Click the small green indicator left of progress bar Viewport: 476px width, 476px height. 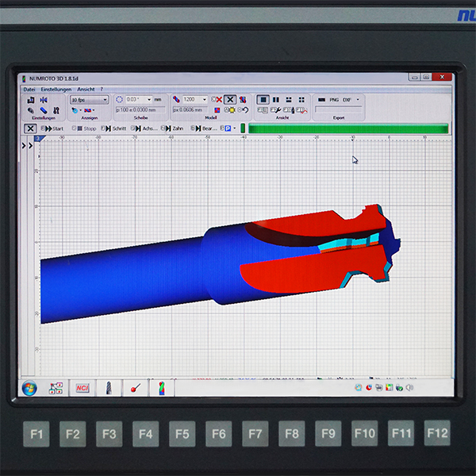(x=243, y=128)
